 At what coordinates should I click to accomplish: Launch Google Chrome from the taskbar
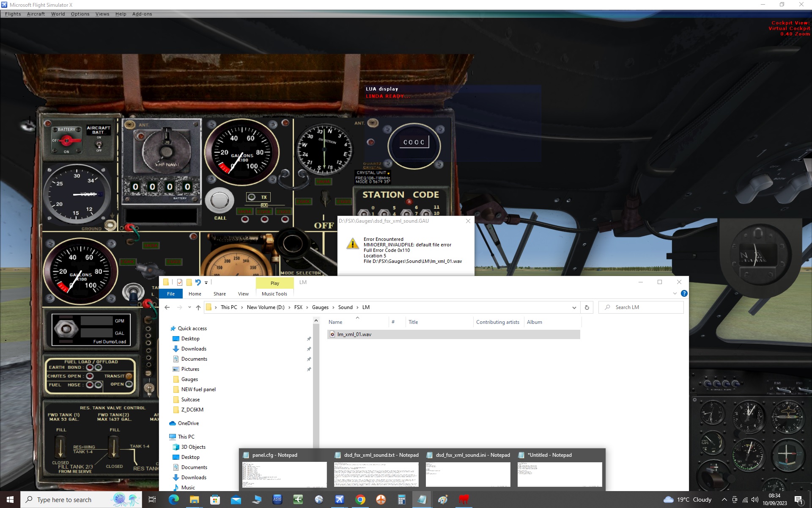pyautogui.click(x=360, y=500)
